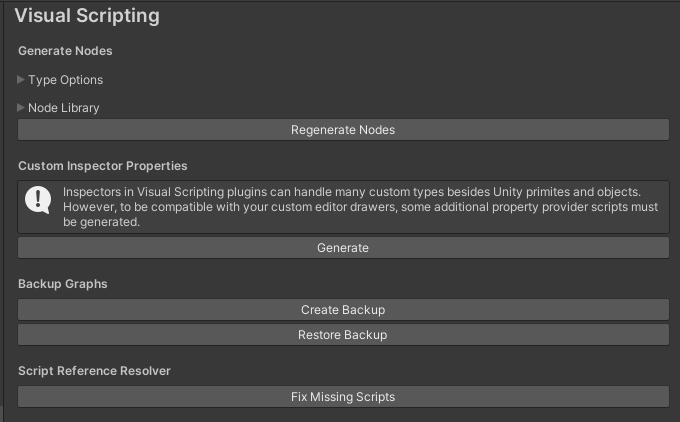
Task: Click the Generate button for inspector properties
Action: point(343,248)
